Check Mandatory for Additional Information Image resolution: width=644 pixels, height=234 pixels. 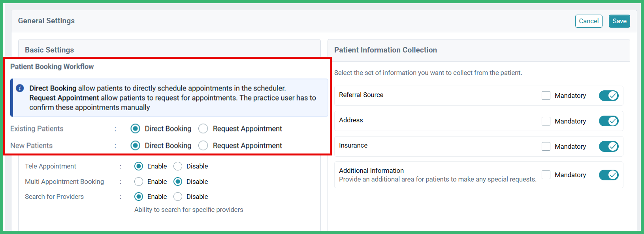click(x=546, y=175)
